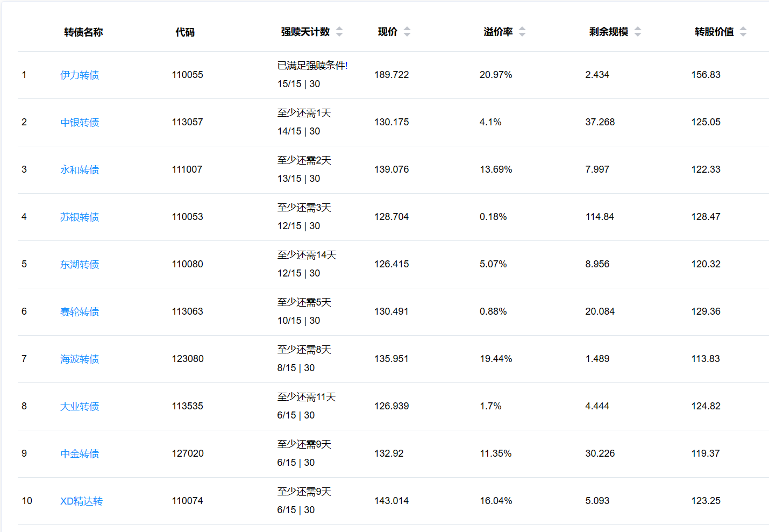Go to the 苏银转债 details link
Image resolution: width=769 pixels, height=532 pixels.
(x=80, y=217)
